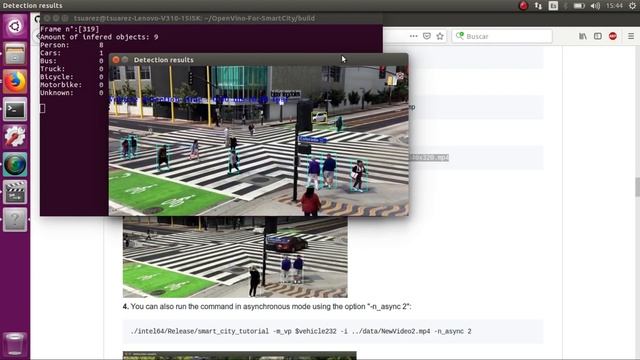Viewport: 640px width, 360px height.
Task: Bookmark this page with the star icon
Action: 440,36
